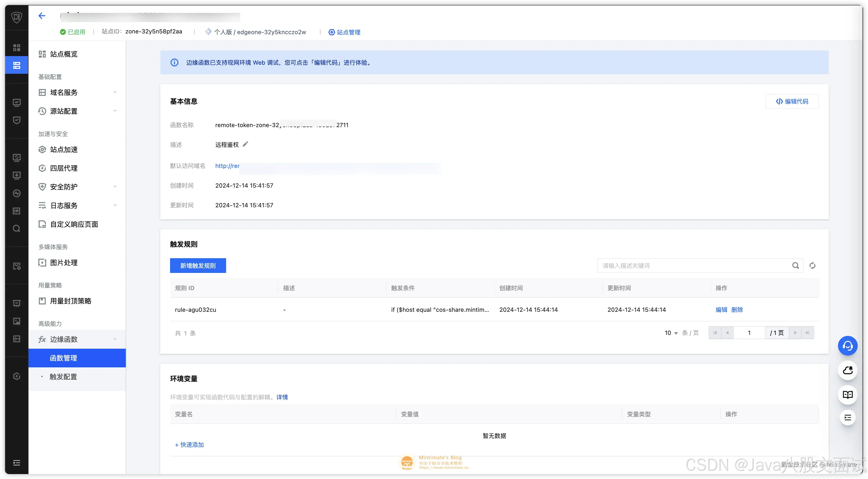Refresh the trigger rules list
Screen dimensions: 868x479
(x=812, y=266)
